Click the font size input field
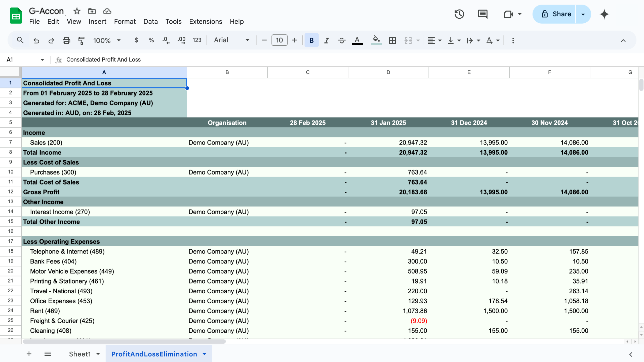 [279, 40]
